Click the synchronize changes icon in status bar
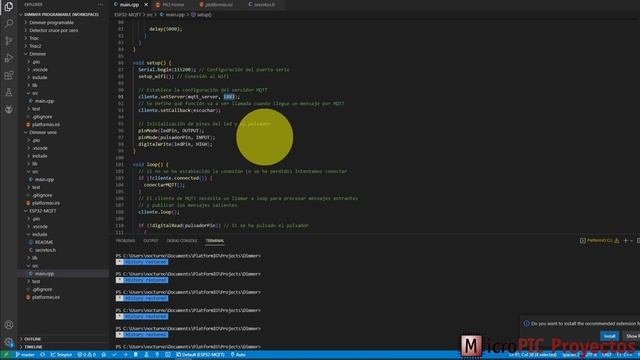The image size is (640, 360). [x=42, y=355]
